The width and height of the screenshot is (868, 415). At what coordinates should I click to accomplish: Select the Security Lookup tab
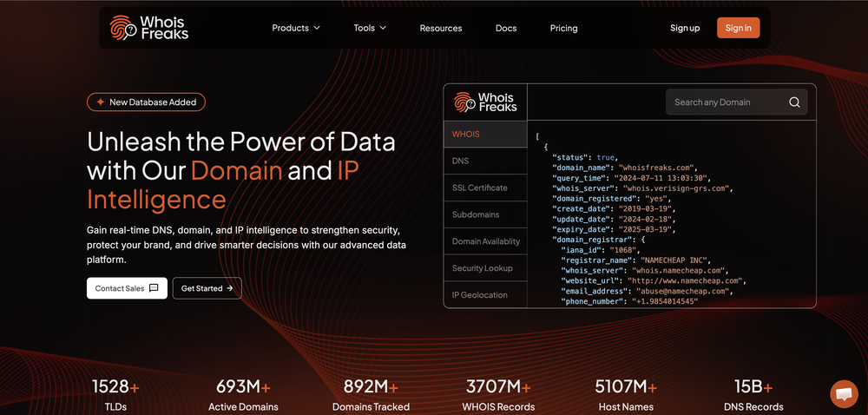[x=485, y=268]
